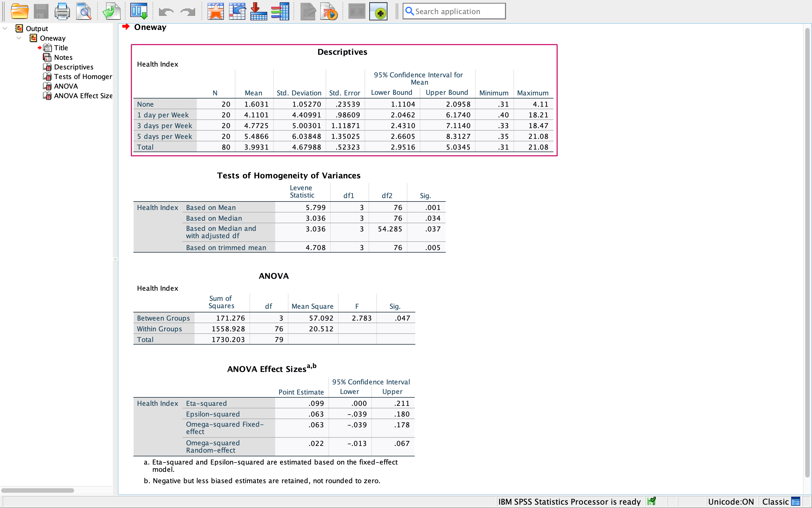Image resolution: width=812 pixels, height=508 pixels.
Task: Undo the last action
Action: tap(166, 12)
